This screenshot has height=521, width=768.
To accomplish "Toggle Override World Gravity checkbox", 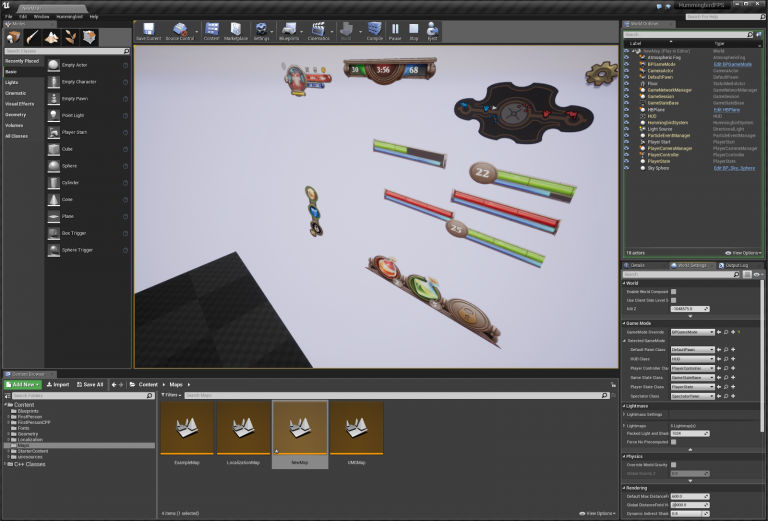I will (673, 464).
